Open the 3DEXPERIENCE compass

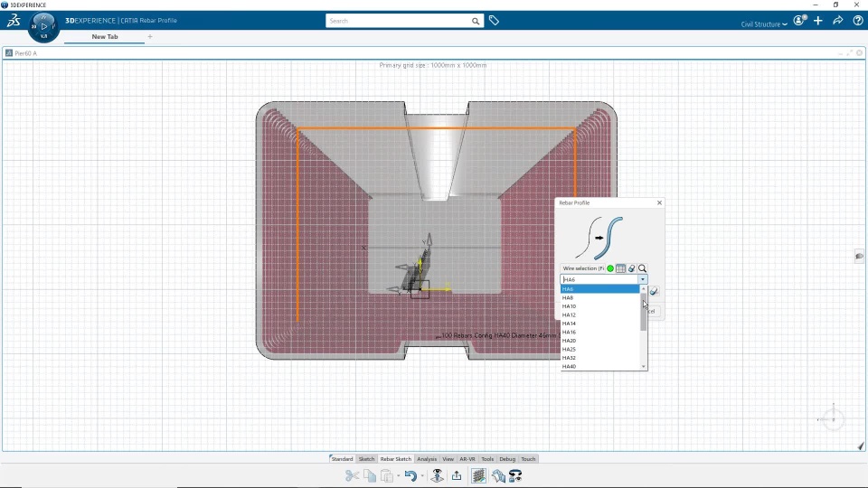click(43, 26)
